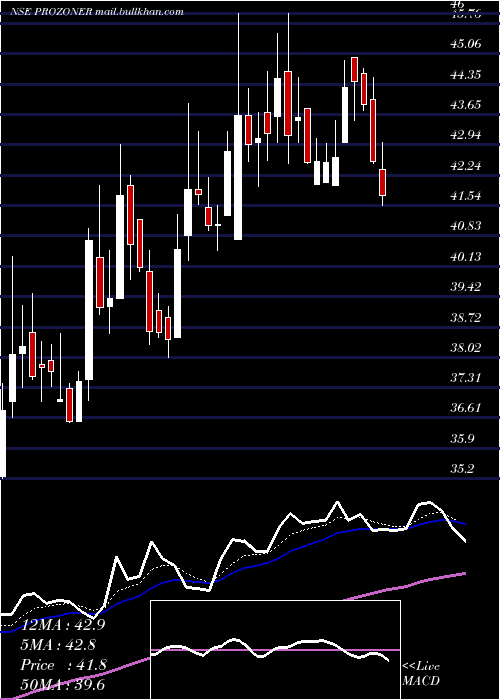
Task: Select the 42.94 price axis label
Action: coord(466,134)
